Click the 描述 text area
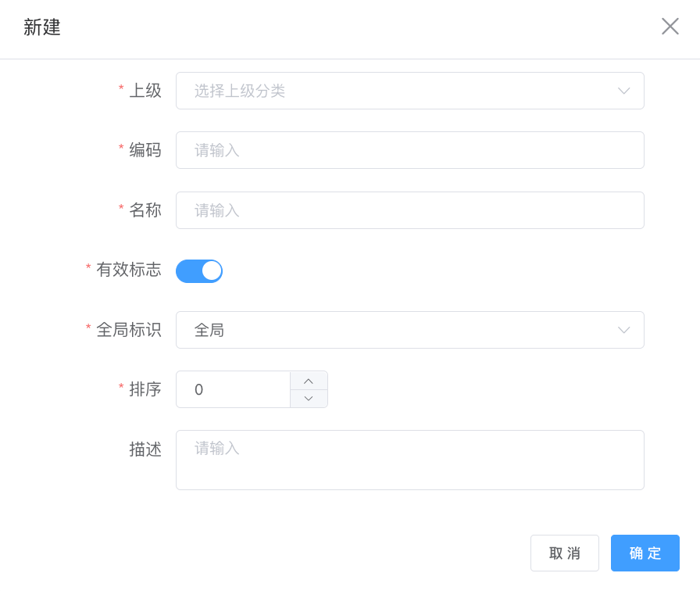The width and height of the screenshot is (700, 591). tap(409, 460)
